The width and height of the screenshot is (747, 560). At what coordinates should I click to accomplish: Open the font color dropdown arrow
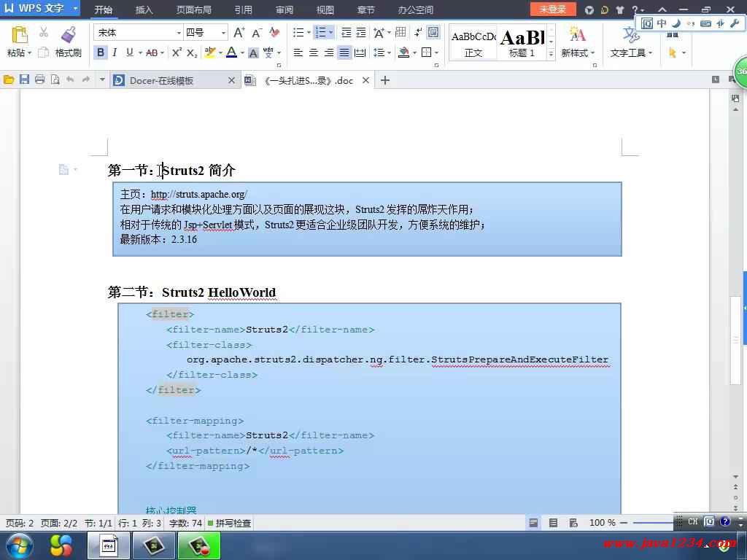242,52
